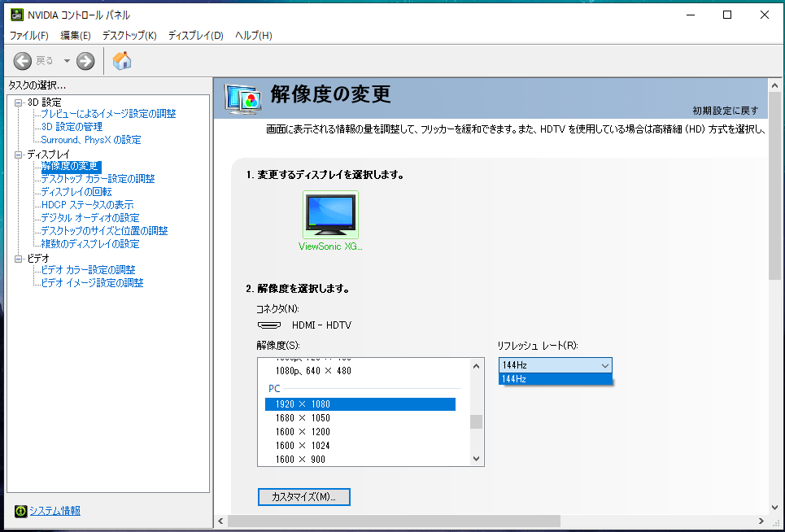785x532 pixels.
Task: Select the ViewSonic XG display thumbnail
Action: [x=330, y=215]
